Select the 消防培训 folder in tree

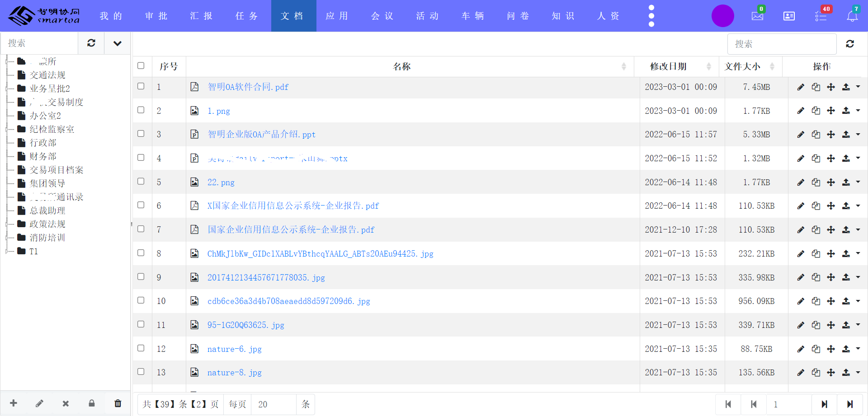47,238
